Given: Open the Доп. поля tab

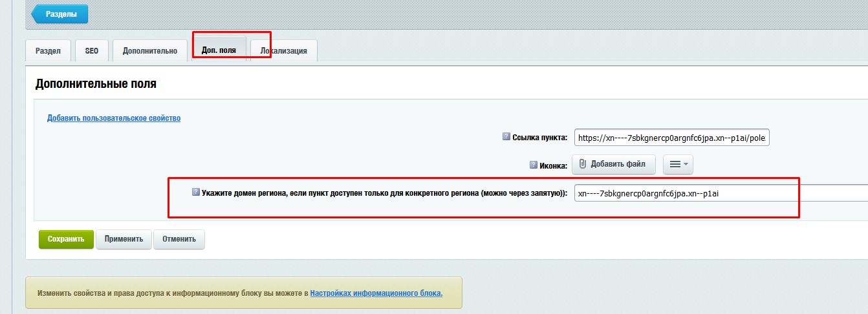Looking at the screenshot, I should point(219,50).
